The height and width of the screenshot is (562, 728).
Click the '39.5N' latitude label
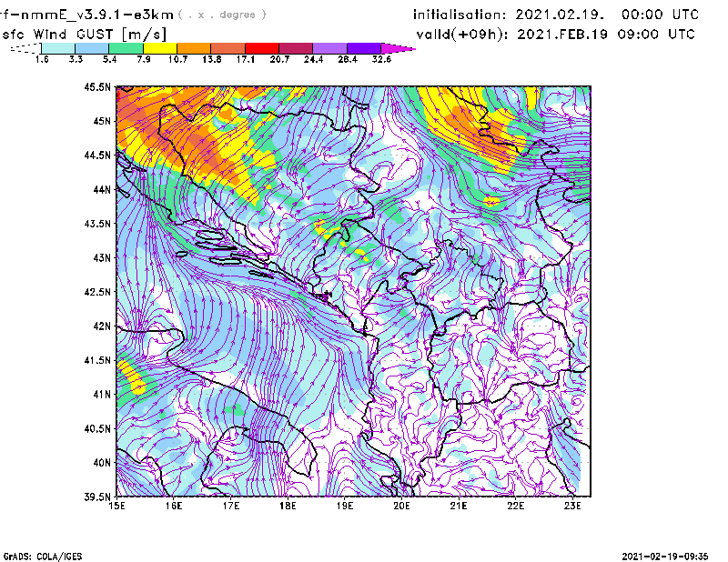pos(97,497)
